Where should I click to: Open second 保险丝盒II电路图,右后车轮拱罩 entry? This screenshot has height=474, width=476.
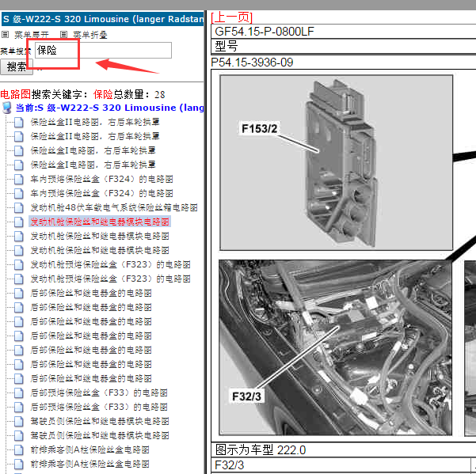click(95, 136)
